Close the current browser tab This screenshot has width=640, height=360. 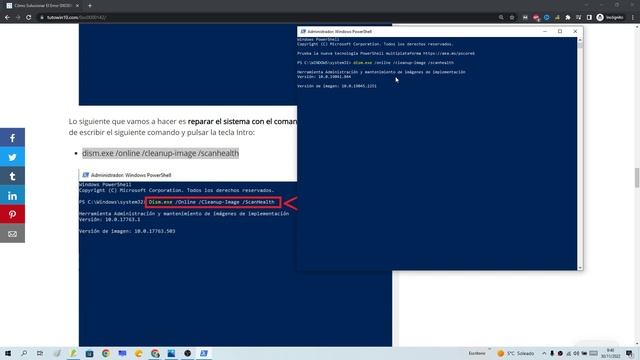78,6
